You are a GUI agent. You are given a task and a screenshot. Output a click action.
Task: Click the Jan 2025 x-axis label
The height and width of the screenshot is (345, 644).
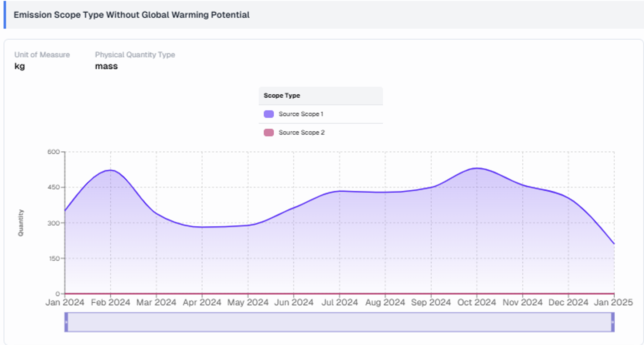coord(613,302)
